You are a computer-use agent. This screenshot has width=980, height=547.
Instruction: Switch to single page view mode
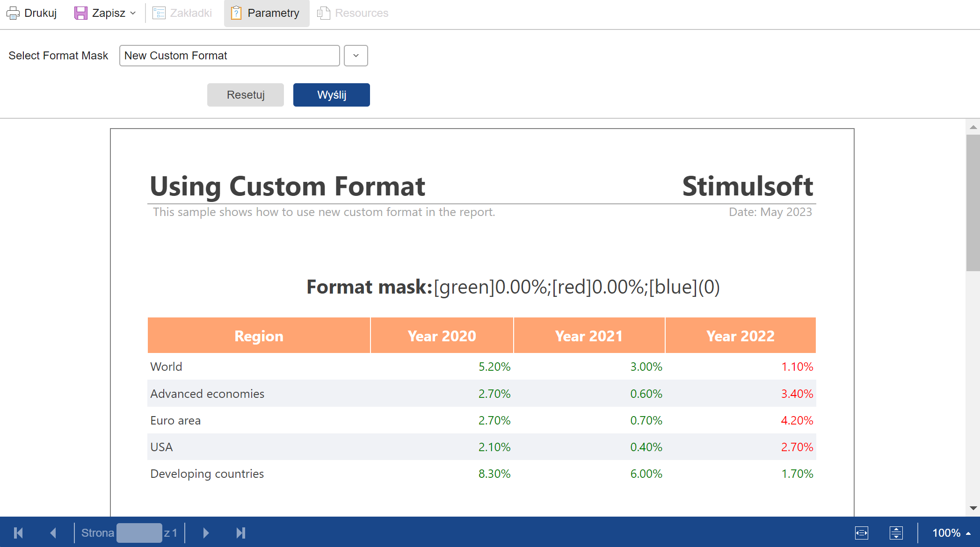861,533
